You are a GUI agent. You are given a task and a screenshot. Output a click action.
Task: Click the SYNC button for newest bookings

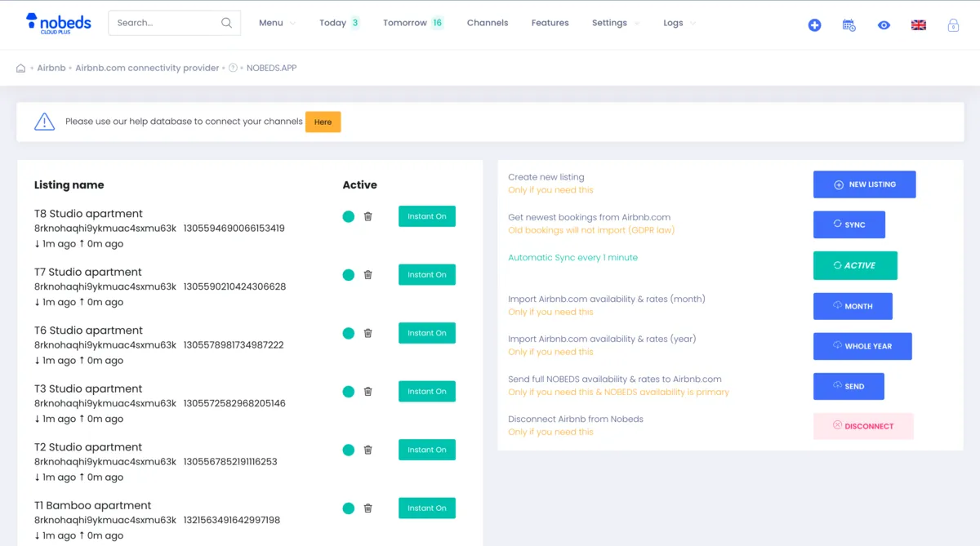(x=849, y=224)
